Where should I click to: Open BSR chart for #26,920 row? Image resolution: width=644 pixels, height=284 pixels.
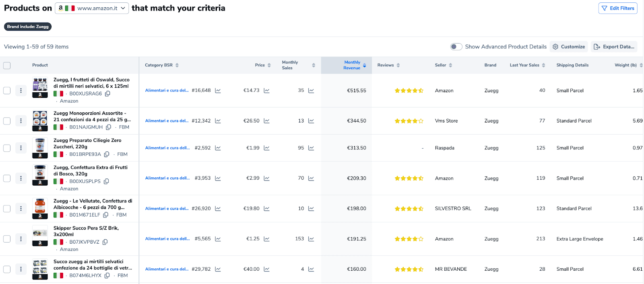click(218, 209)
